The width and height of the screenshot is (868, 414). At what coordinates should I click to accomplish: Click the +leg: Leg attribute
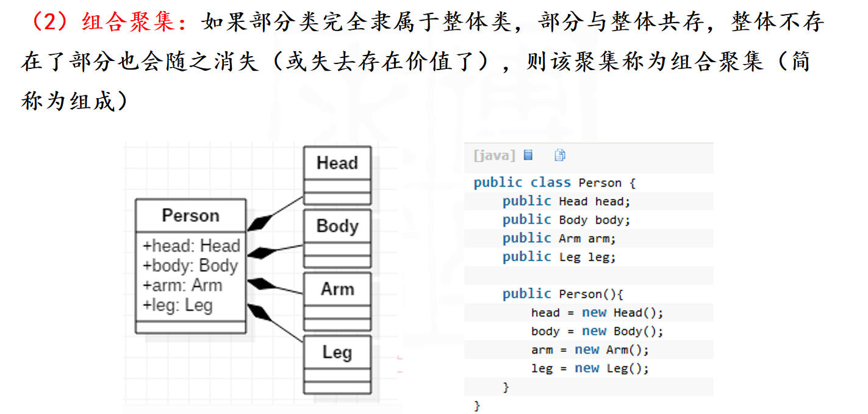tap(178, 305)
